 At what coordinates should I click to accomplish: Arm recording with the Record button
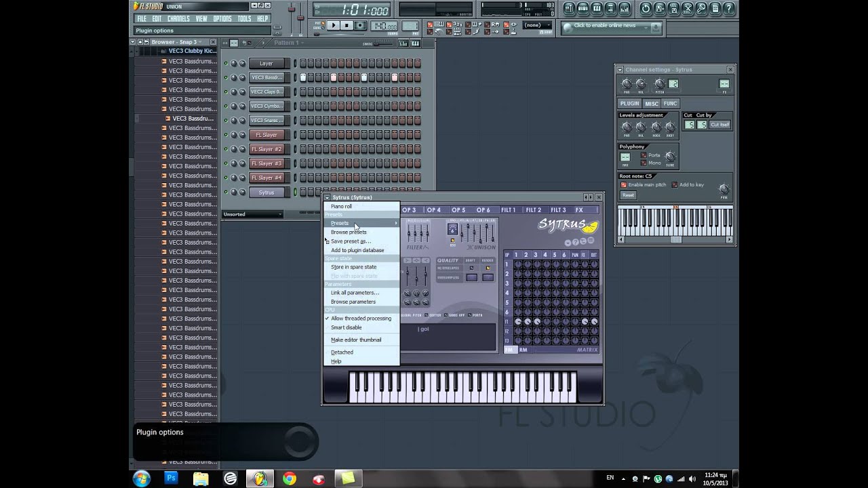(x=360, y=25)
